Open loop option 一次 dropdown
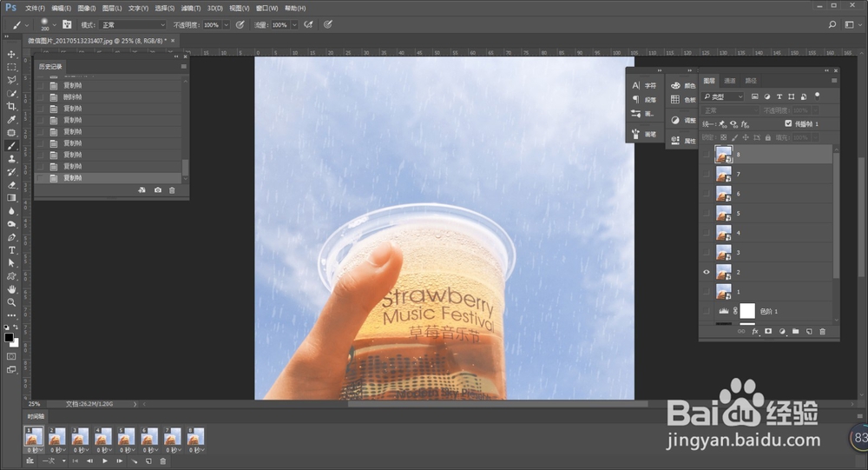Screen dimensions: 868x470 [x=55, y=461]
